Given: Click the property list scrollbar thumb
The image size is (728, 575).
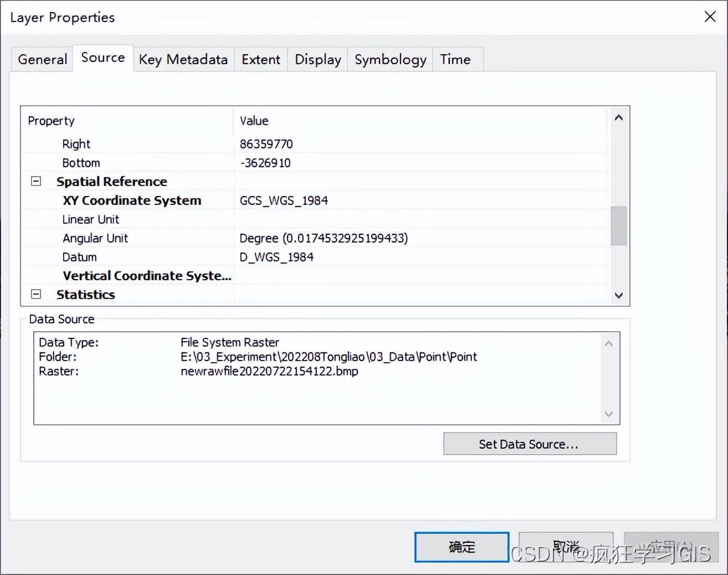Looking at the screenshot, I should point(619,225).
